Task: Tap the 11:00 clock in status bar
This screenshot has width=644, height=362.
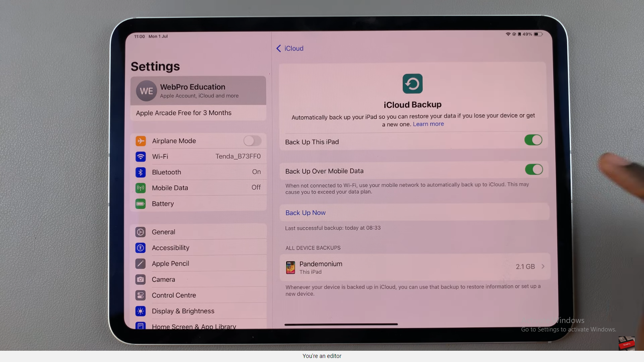Action: 139,37
